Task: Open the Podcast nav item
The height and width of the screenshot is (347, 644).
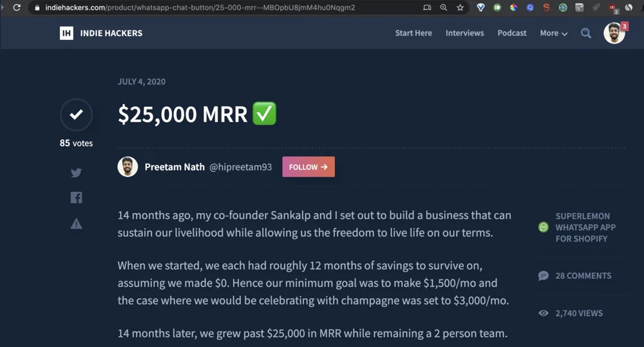Action: 512,33
